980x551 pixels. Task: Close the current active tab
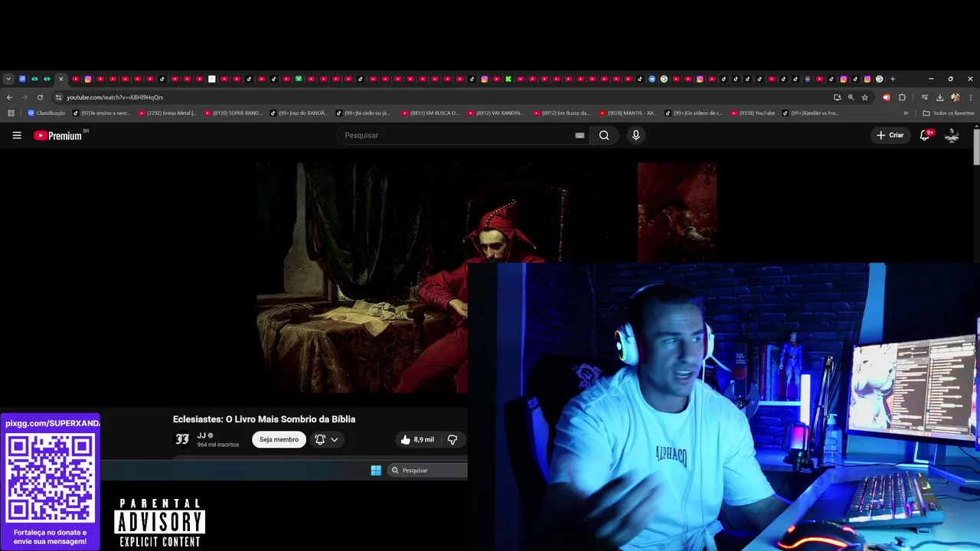coord(60,79)
